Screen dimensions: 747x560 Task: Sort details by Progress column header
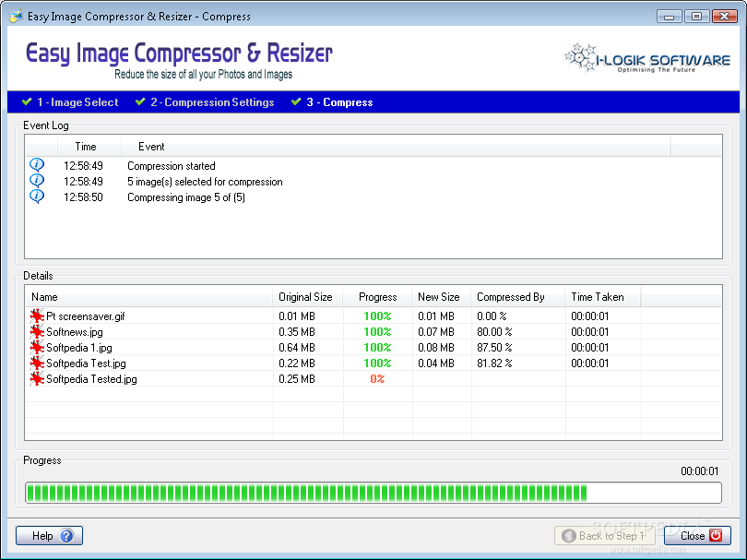click(377, 297)
